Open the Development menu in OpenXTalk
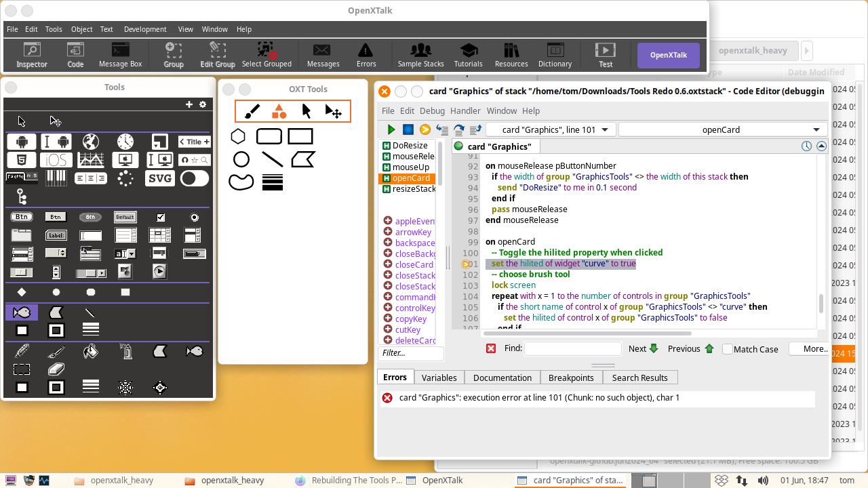This screenshot has height=488, width=868. (145, 29)
